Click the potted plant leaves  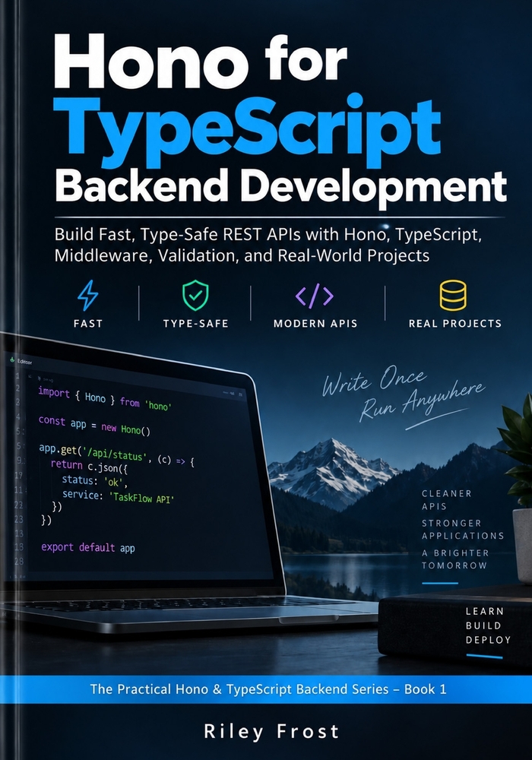tap(517, 451)
